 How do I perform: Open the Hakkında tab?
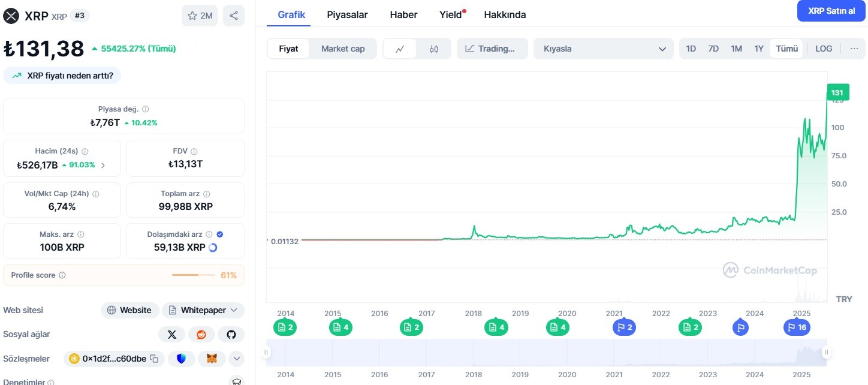click(505, 14)
